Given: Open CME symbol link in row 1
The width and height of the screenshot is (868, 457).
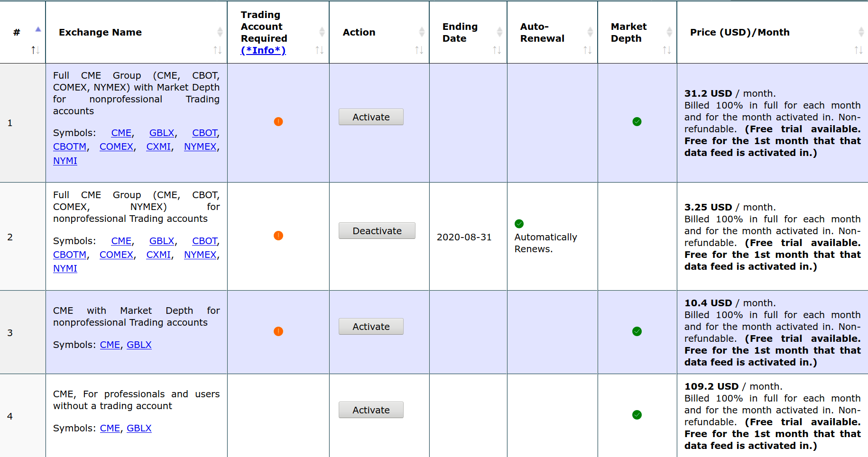Looking at the screenshot, I should (121, 133).
